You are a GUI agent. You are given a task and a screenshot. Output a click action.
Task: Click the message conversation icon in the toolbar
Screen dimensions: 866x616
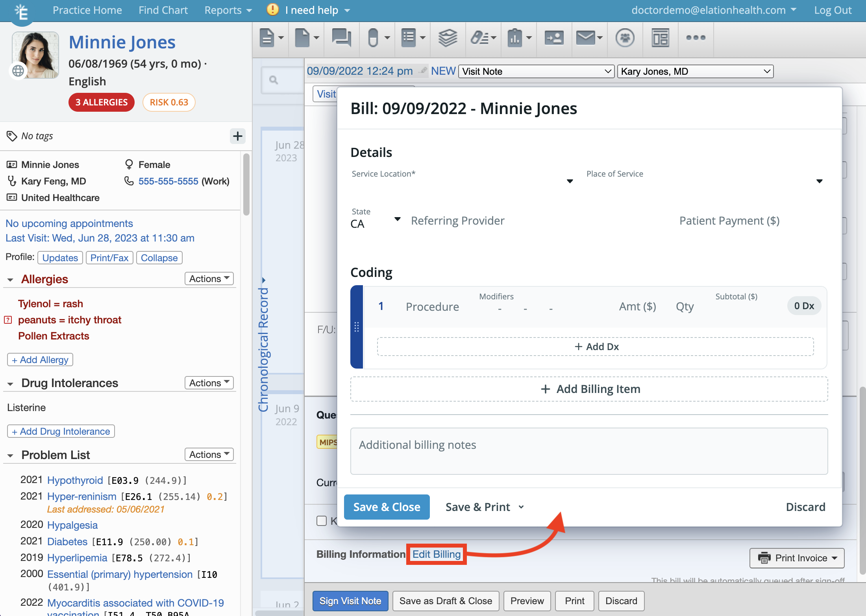(x=341, y=38)
